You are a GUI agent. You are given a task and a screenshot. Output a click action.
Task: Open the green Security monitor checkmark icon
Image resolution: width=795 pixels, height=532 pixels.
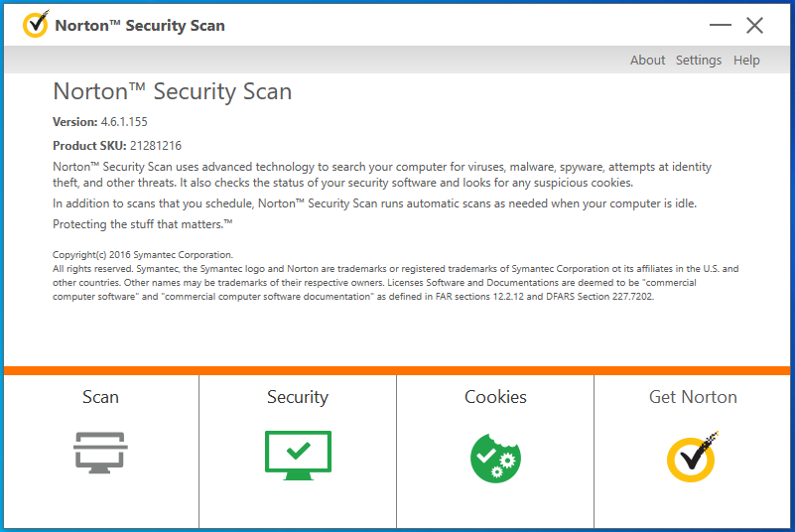pos(298,456)
